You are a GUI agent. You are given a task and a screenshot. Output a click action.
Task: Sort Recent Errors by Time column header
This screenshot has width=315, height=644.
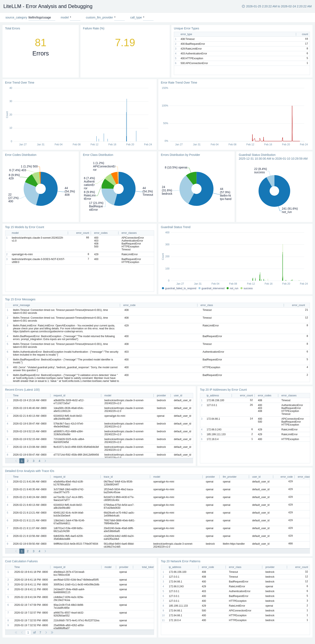coord(16,395)
